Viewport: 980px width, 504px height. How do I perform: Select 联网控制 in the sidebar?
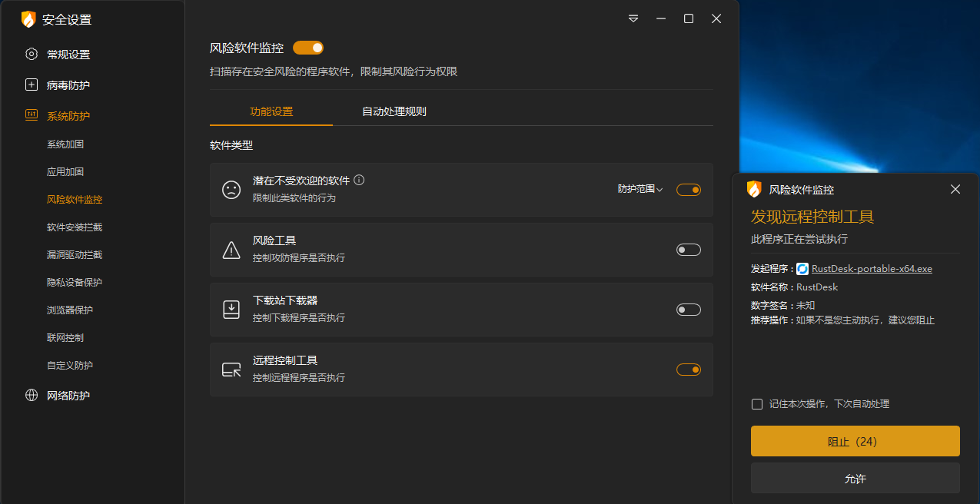(65, 338)
